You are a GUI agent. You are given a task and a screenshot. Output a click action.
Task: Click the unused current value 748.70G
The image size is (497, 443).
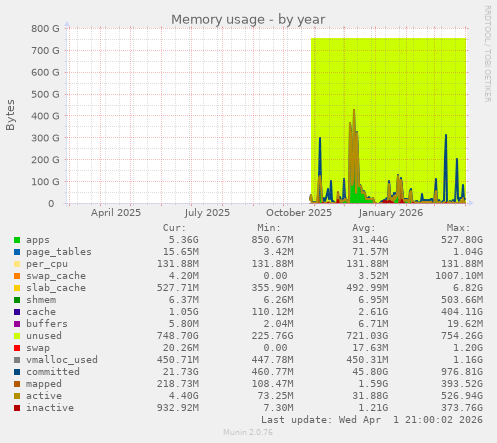pyautogui.click(x=178, y=336)
